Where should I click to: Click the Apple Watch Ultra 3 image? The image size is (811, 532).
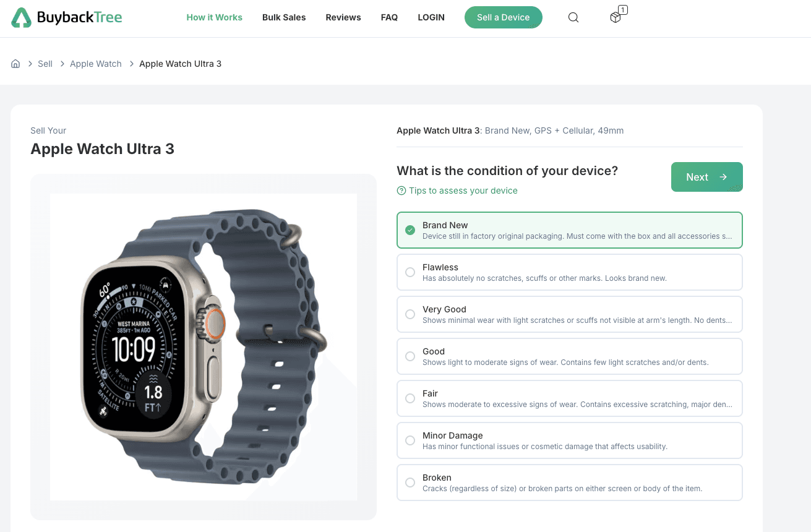204,347
